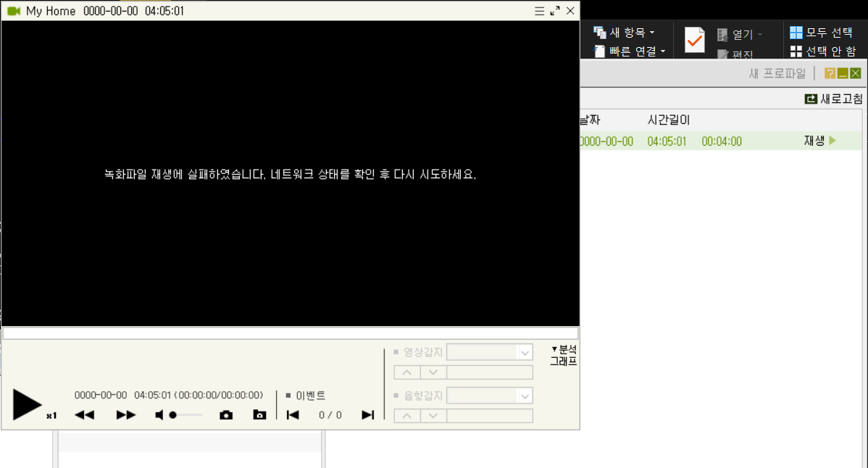Take a snapshot with the camera icon
The image size is (868, 468).
pos(226,415)
